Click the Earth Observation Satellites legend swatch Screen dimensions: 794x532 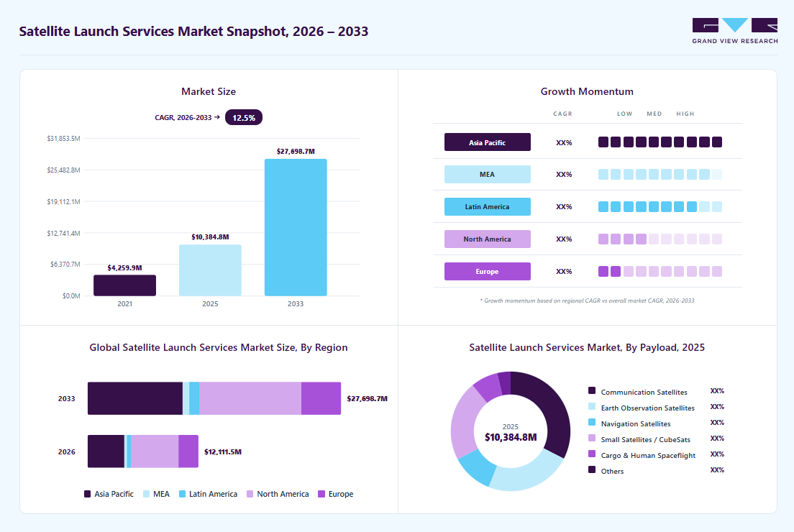tap(591, 406)
